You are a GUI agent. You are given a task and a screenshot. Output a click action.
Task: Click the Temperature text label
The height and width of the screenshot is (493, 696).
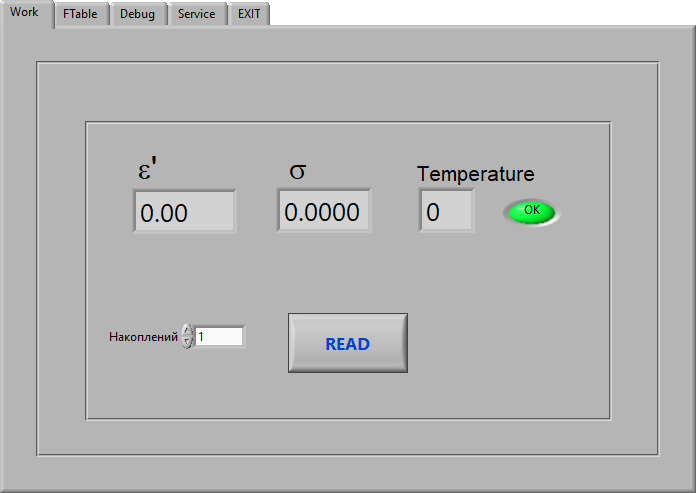click(475, 174)
